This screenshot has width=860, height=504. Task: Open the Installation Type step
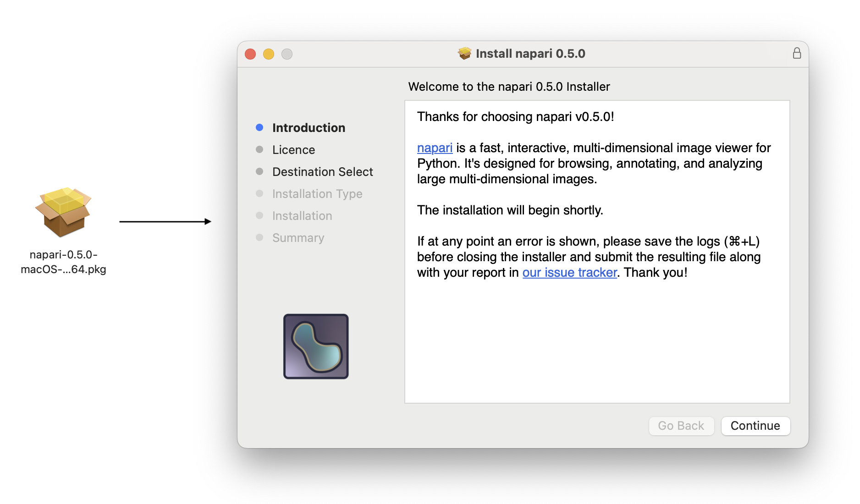point(317,193)
